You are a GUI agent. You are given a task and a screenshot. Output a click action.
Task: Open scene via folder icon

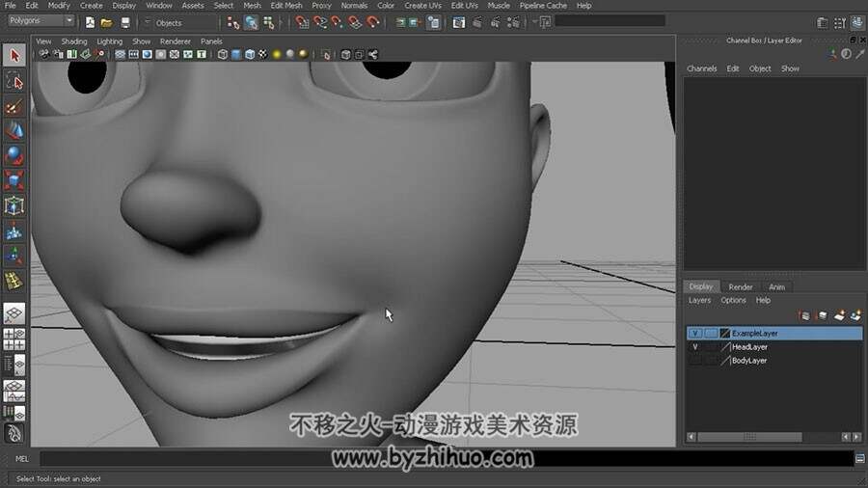(107, 23)
